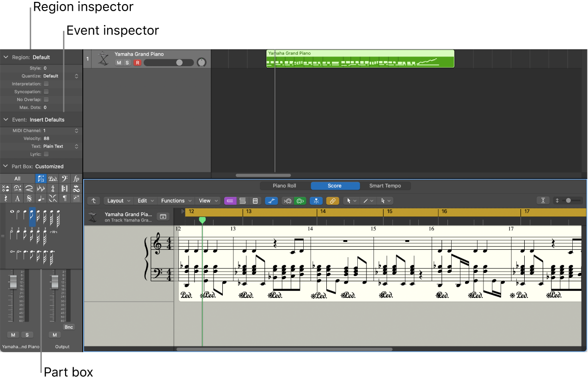Switch to the Piano Roll tab
Image resolution: width=588 pixels, height=383 pixels.
(x=284, y=186)
